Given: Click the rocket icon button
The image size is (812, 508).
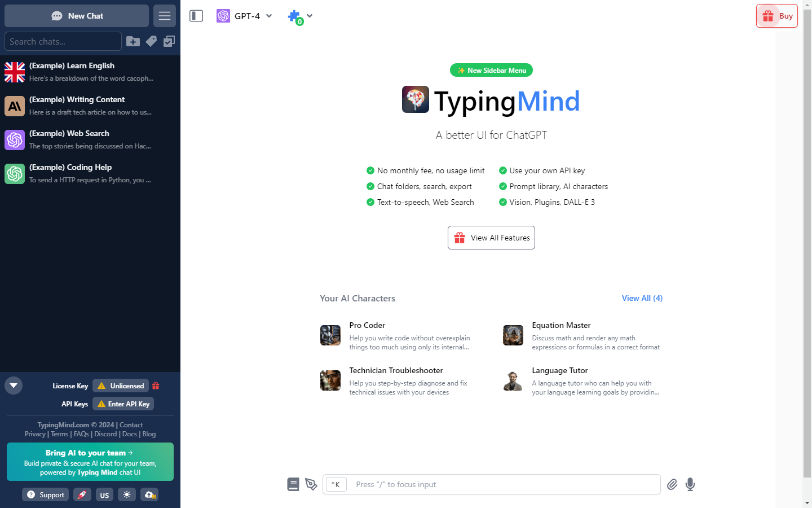Looking at the screenshot, I should (82, 495).
